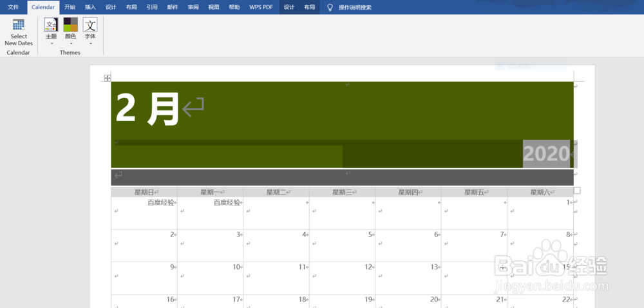Click the Select New Dates calendar icon
This screenshot has height=308, width=644.
coord(19,24)
